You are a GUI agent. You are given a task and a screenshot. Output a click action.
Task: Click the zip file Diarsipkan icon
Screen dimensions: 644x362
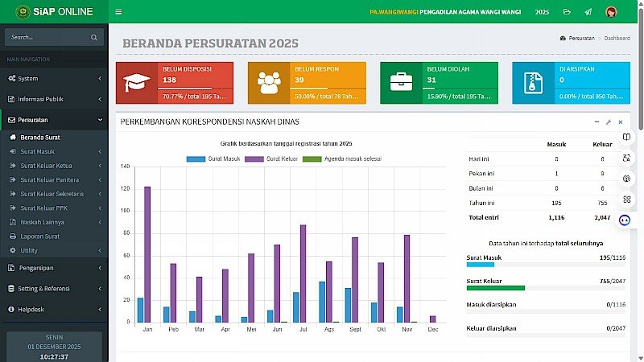click(x=532, y=83)
